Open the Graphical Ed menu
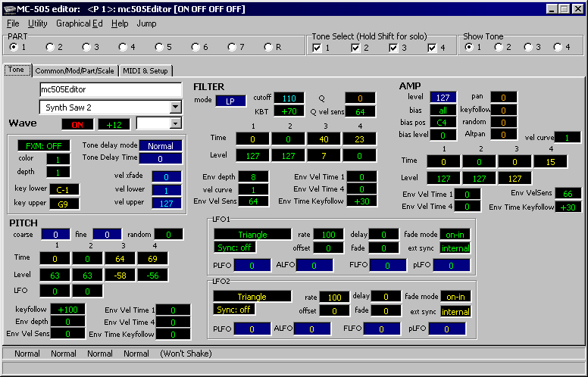588x377 pixels. [79, 23]
